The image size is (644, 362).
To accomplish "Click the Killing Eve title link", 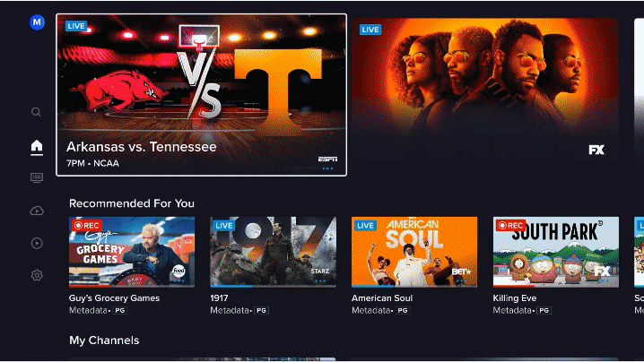I will click(515, 298).
